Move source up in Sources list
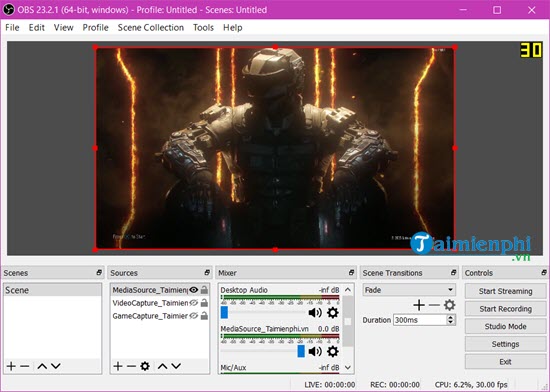The height and width of the screenshot is (392, 550). (162, 366)
